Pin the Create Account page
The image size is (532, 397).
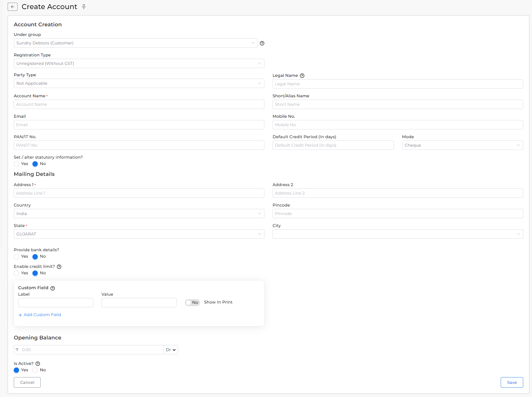pos(84,7)
